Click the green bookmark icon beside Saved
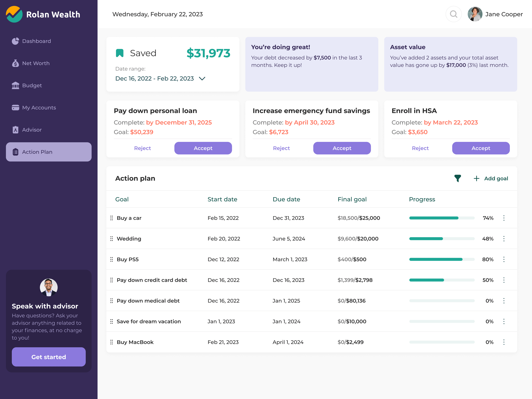The image size is (532, 399). click(x=120, y=53)
